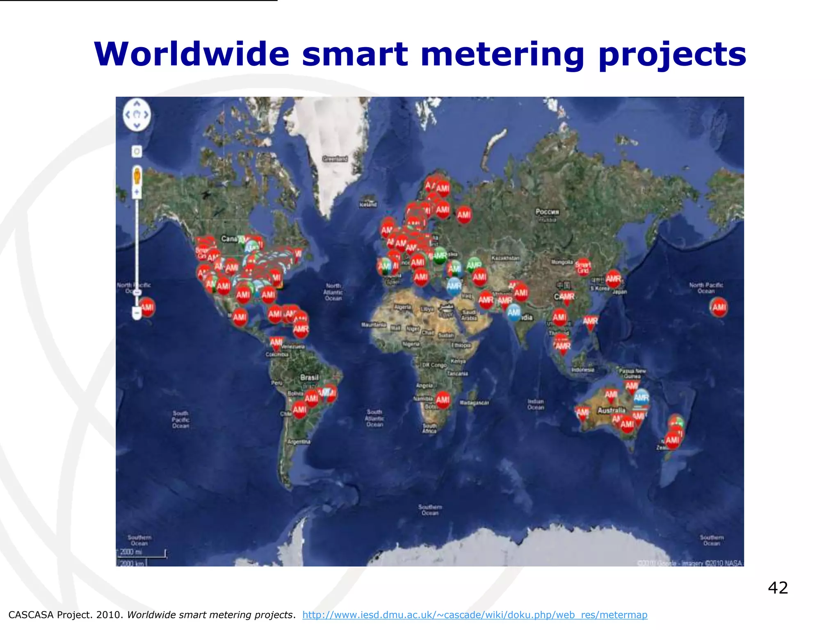The height and width of the screenshot is (630, 840).
Task: Select the AMR marker near Japan
Action: [x=613, y=280]
